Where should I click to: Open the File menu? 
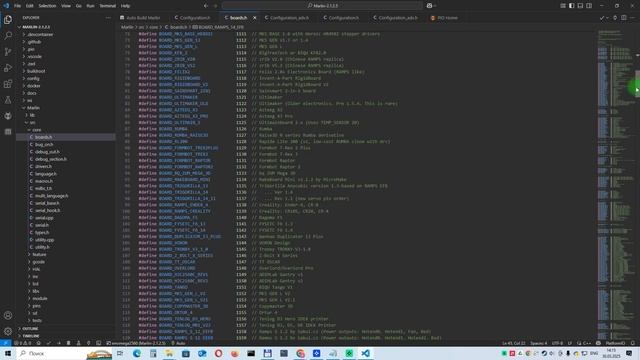click(x=17, y=6)
